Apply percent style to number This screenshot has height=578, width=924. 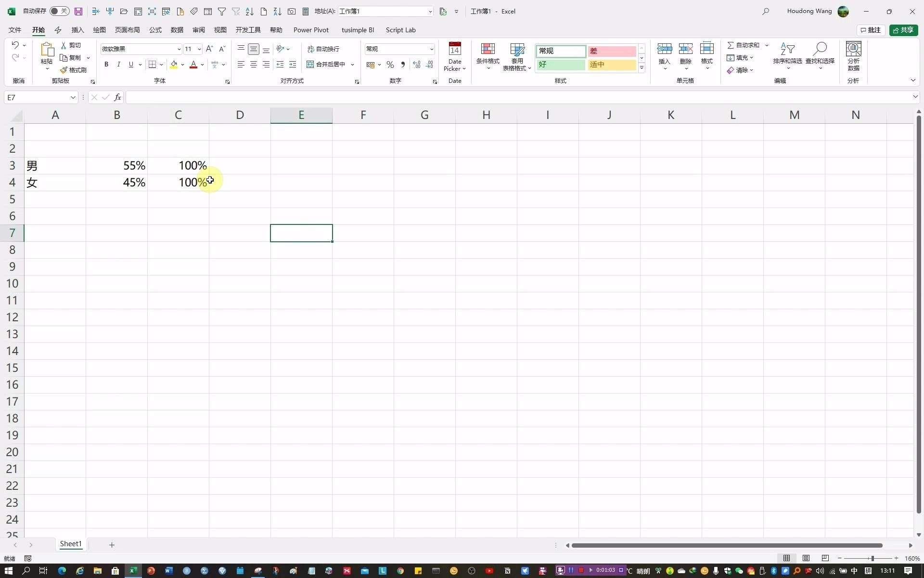(390, 65)
